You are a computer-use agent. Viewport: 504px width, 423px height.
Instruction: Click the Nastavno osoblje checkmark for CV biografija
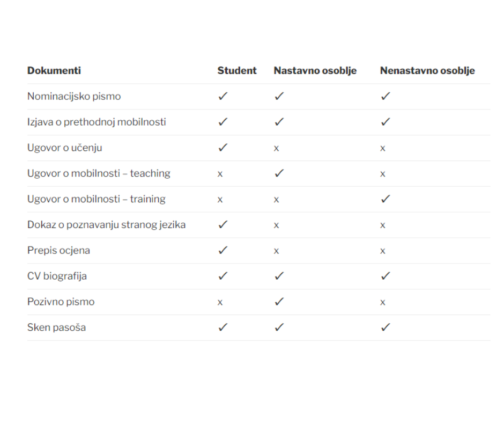279,275
